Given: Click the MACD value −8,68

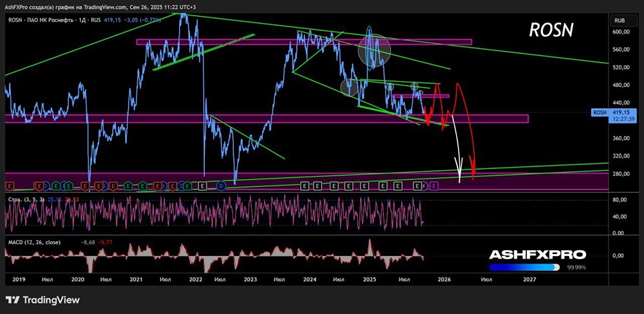Looking at the screenshot, I should tap(89, 242).
